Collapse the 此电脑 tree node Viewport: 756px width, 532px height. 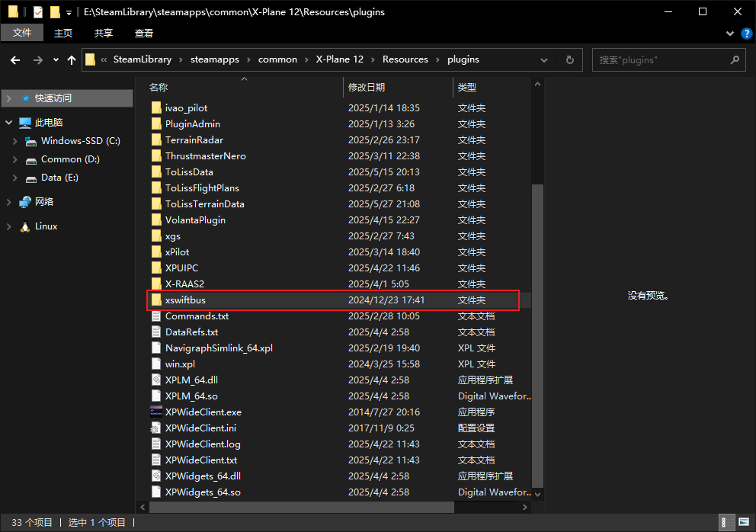click(8, 123)
